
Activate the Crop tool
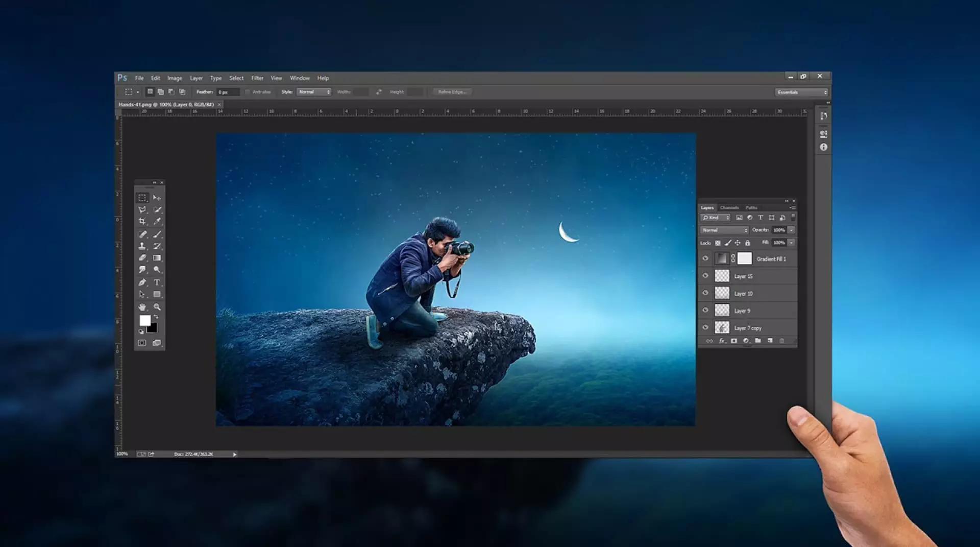(142, 221)
